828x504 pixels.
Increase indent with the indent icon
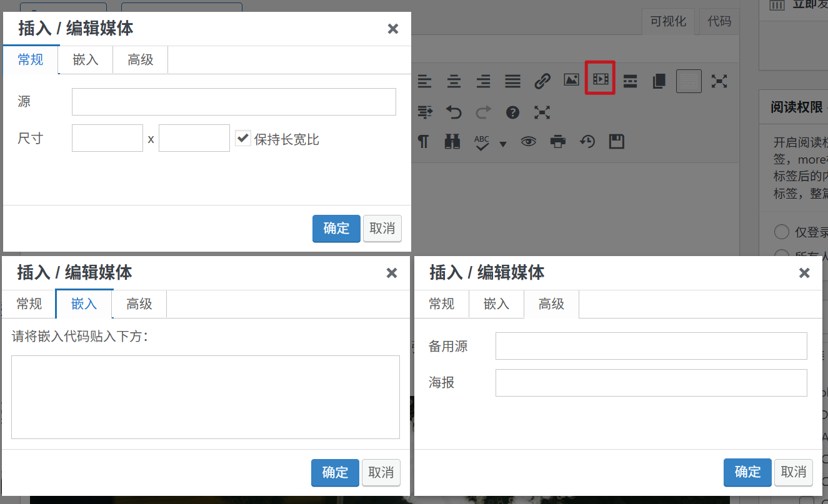pyautogui.click(x=425, y=112)
